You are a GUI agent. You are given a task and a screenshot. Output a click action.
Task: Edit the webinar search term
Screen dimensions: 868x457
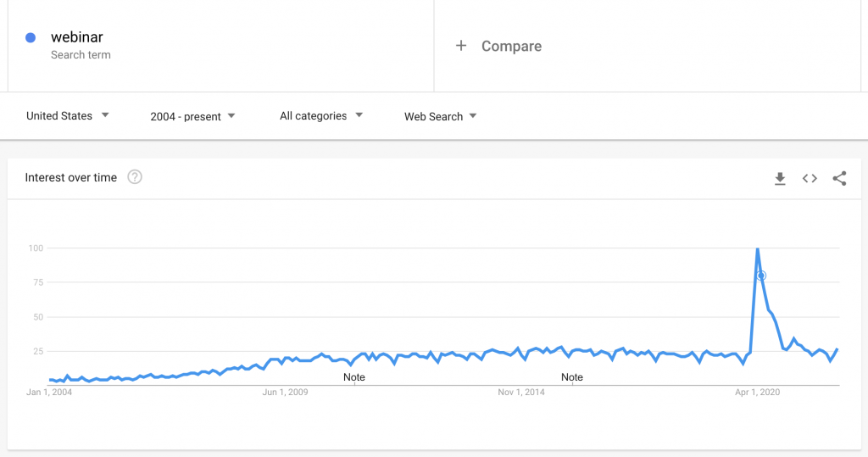77,37
